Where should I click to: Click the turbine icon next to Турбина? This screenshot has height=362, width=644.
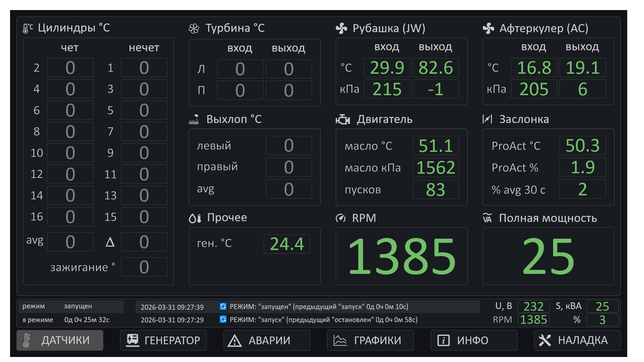pos(194,29)
